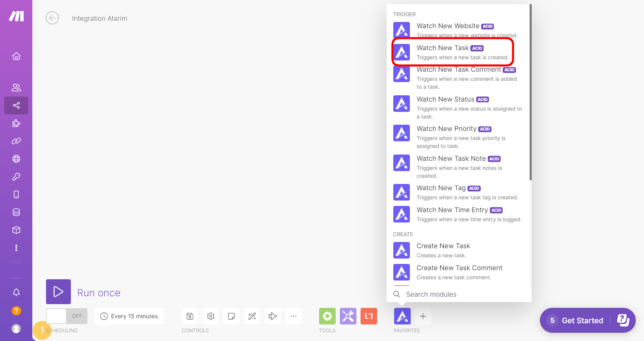Select the Watch New Task Comment trigger
The width and height of the screenshot is (644, 341).
tap(458, 78)
